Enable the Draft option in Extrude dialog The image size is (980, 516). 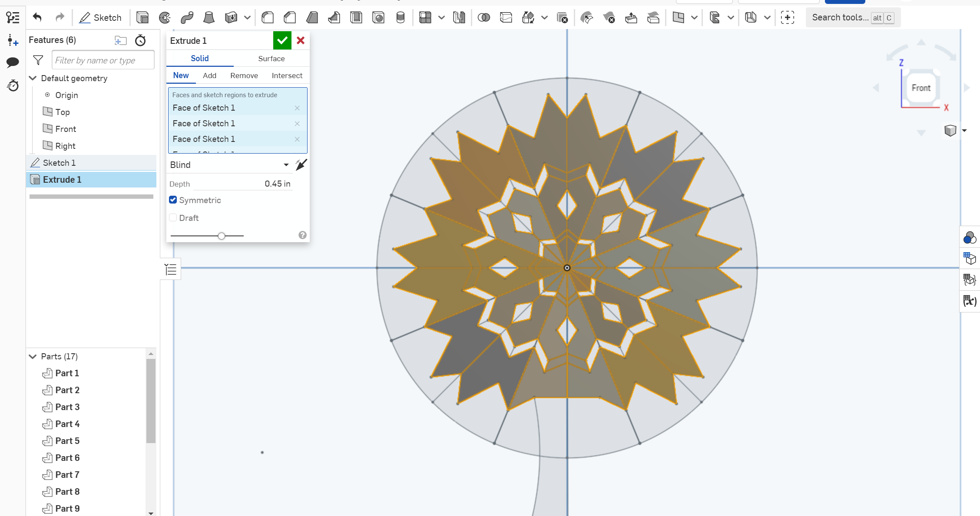[173, 217]
